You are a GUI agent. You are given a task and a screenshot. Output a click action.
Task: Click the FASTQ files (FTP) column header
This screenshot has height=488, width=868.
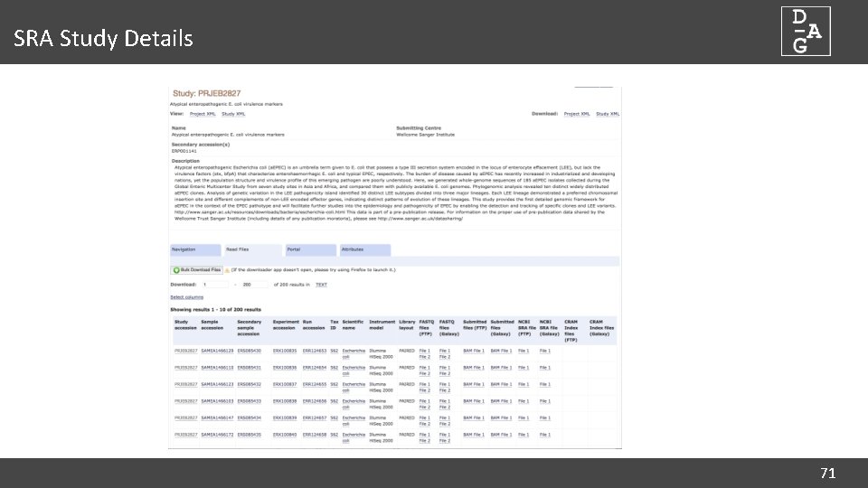(427, 327)
